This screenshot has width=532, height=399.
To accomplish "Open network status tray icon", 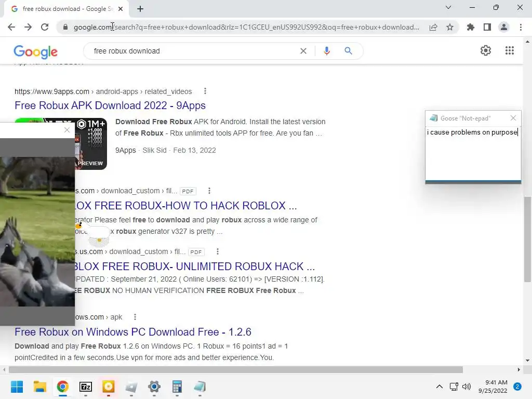I will (454, 387).
